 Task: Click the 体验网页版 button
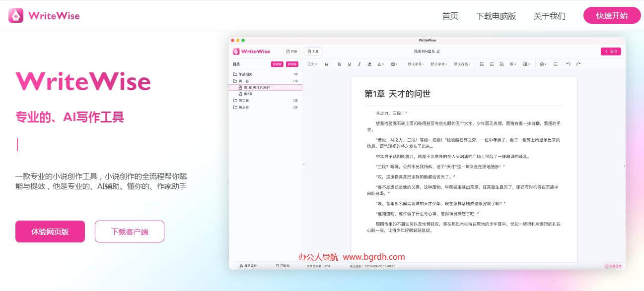50,232
